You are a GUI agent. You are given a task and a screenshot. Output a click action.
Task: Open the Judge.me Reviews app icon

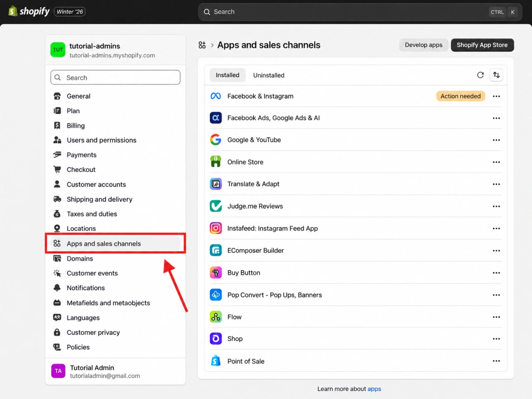point(215,206)
